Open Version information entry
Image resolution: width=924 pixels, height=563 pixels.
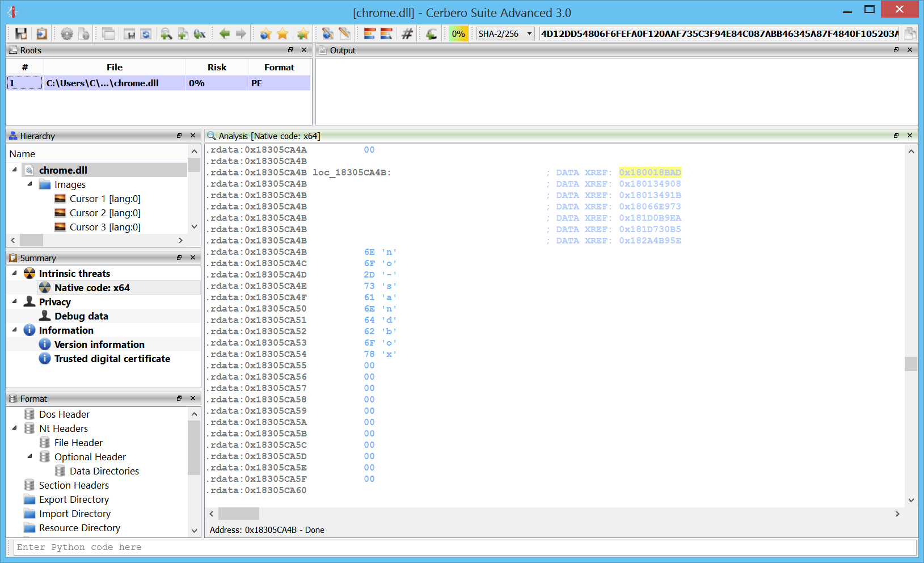pos(99,344)
